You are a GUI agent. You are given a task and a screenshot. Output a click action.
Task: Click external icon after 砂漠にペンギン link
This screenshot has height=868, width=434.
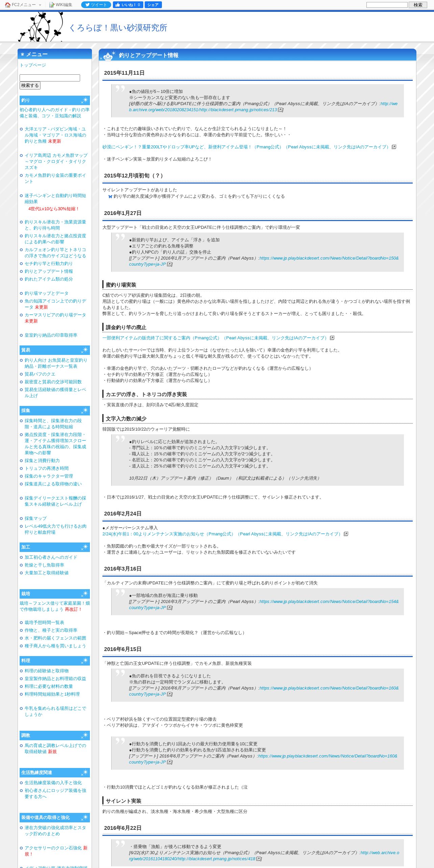click(x=394, y=147)
